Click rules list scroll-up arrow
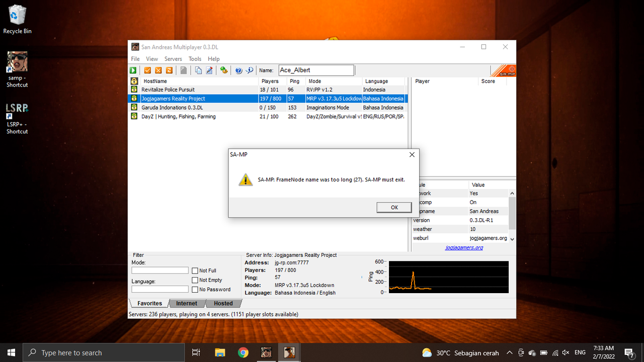This screenshot has width=644, height=362. click(512, 194)
